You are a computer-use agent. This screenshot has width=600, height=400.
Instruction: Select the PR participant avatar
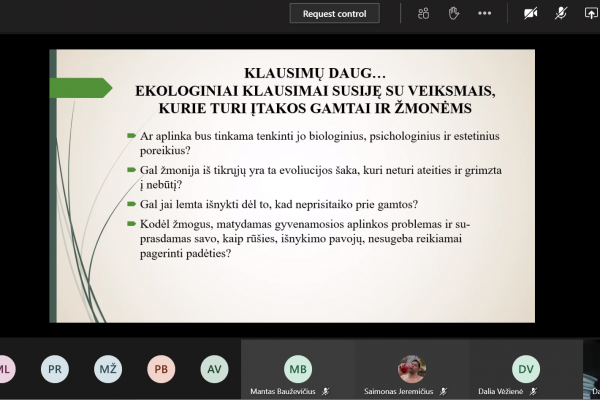pos(55,369)
